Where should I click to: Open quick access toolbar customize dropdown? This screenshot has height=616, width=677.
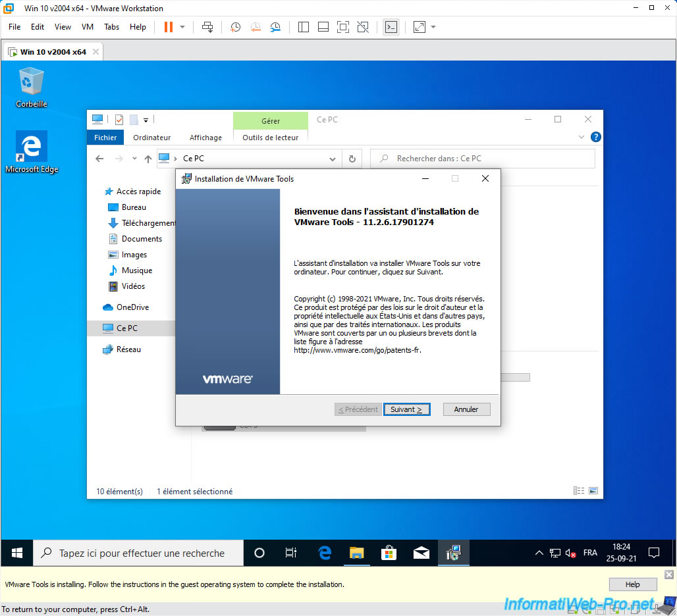(146, 120)
